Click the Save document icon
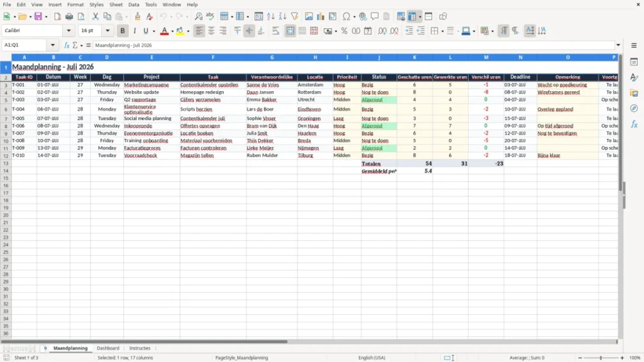The image size is (644, 362). click(x=38, y=16)
